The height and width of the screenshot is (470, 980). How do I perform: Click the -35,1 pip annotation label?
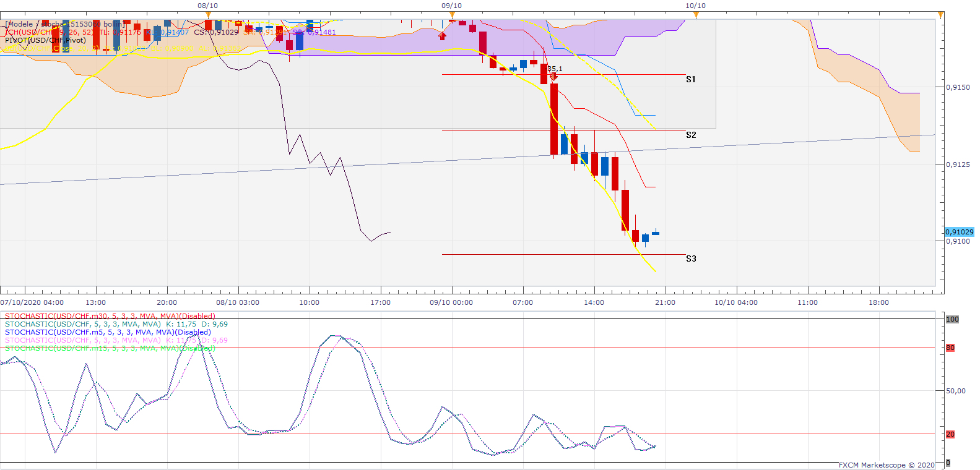pos(555,69)
